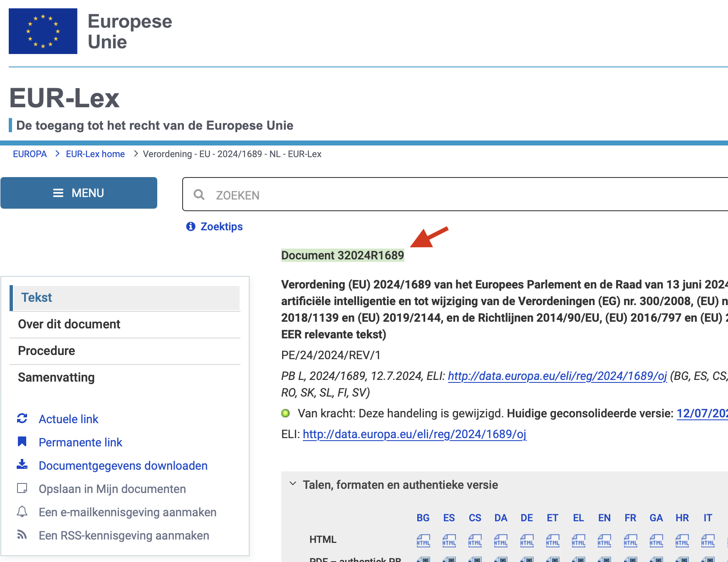Go to the EUR-Lex home breadcrumb
The image size is (728, 562).
point(95,154)
